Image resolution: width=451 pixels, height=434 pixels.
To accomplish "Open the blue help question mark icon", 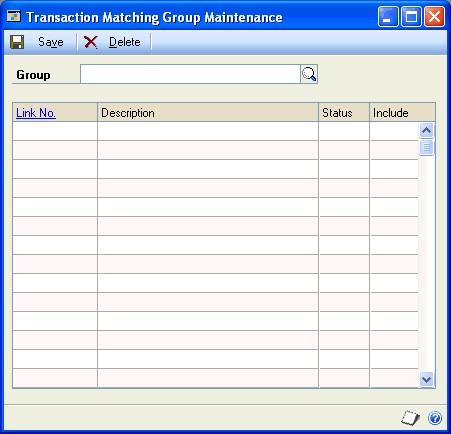I will pos(435,418).
